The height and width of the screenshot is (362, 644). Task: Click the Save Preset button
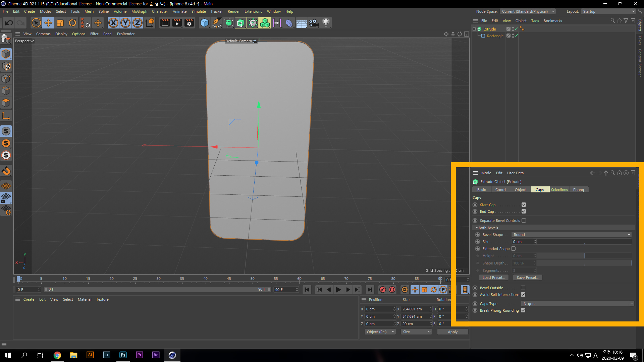pyautogui.click(x=528, y=278)
